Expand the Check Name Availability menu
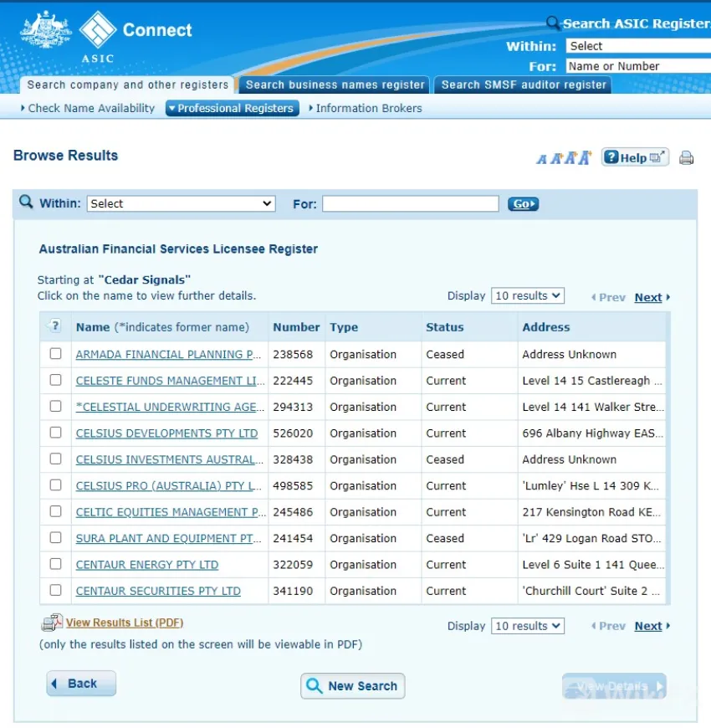Image resolution: width=711 pixels, height=728 pixels. click(x=88, y=108)
